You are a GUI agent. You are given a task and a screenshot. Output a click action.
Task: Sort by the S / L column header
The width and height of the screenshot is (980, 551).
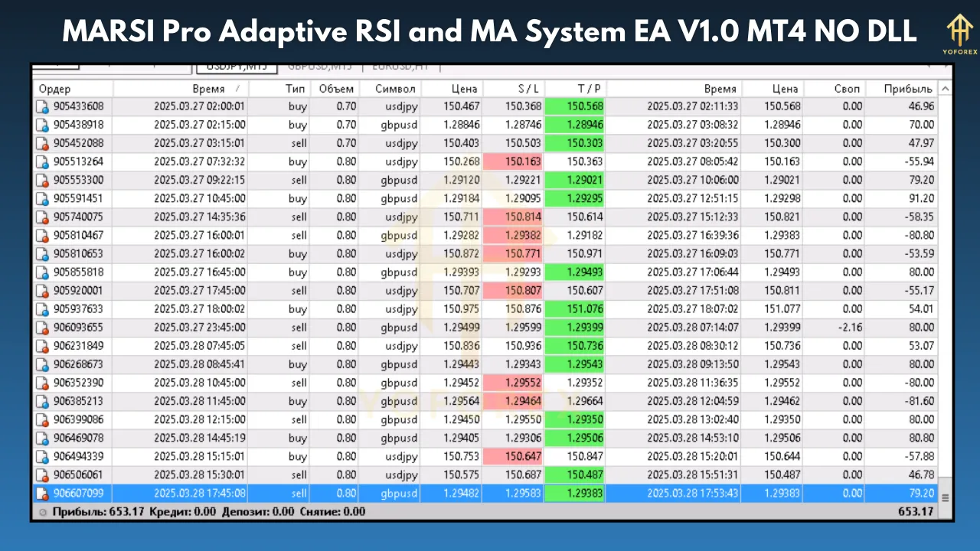(x=513, y=89)
